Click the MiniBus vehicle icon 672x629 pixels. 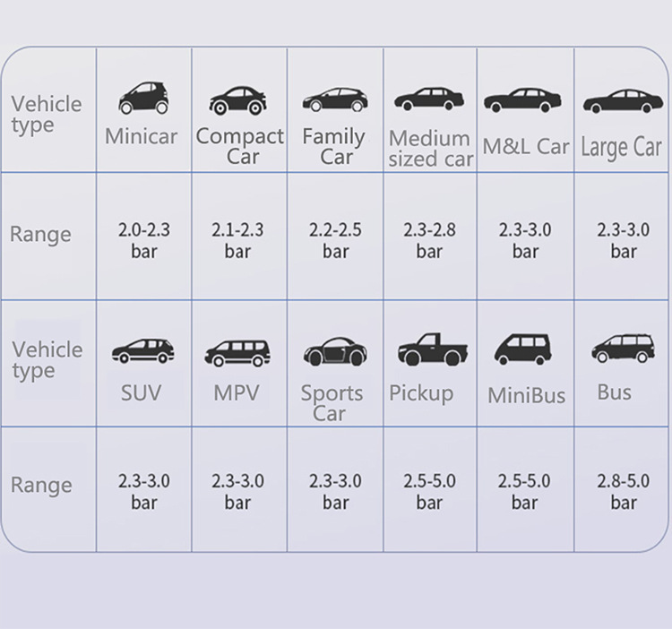[x=525, y=349]
